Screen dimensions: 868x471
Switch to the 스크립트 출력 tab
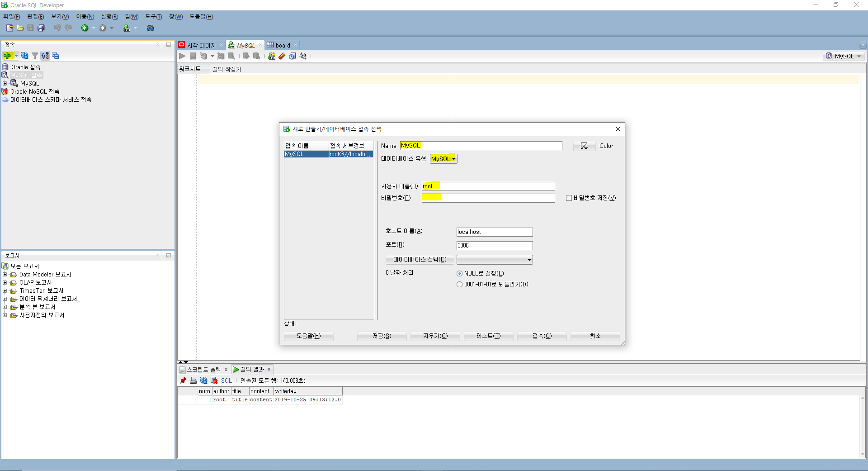click(x=203, y=370)
